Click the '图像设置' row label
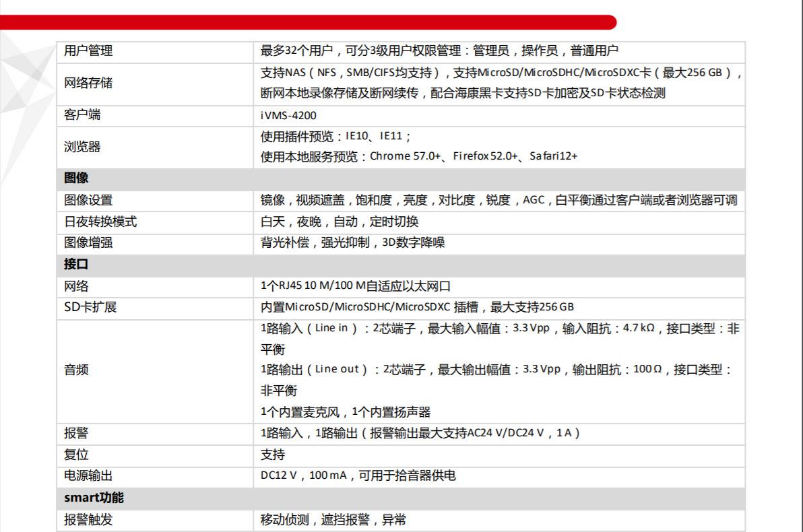 click(88, 200)
